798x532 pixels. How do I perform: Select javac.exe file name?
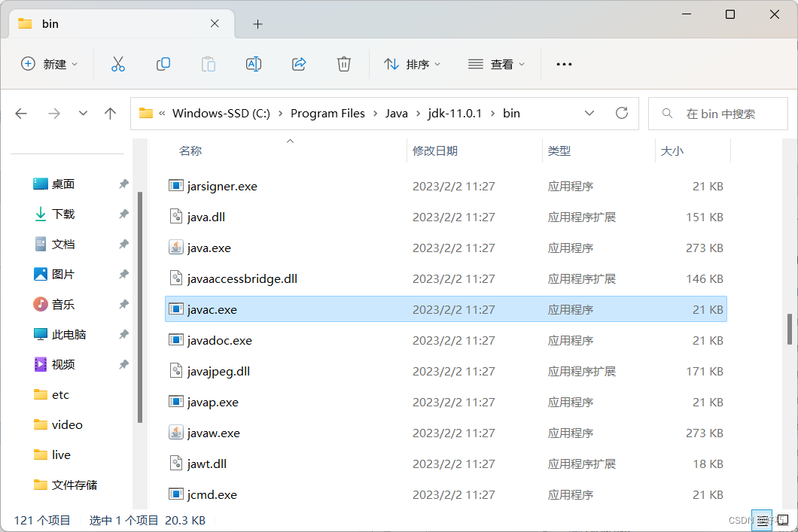[212, 310]
